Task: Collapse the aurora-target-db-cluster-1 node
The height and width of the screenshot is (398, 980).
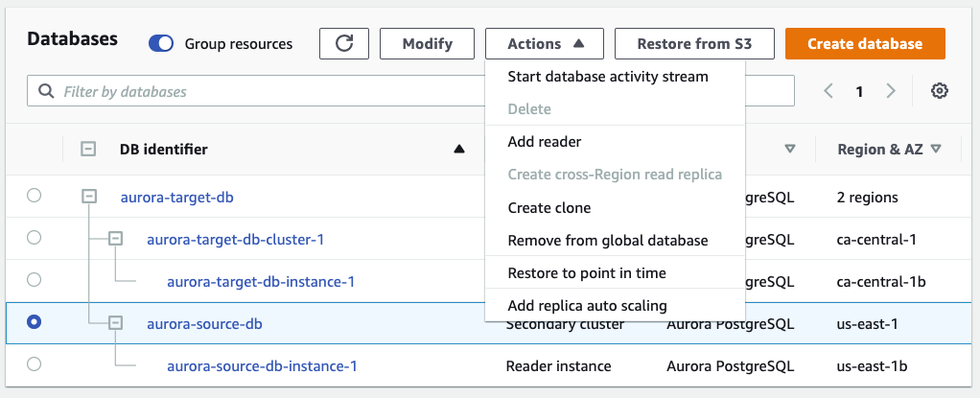Action: pos(116,239)
